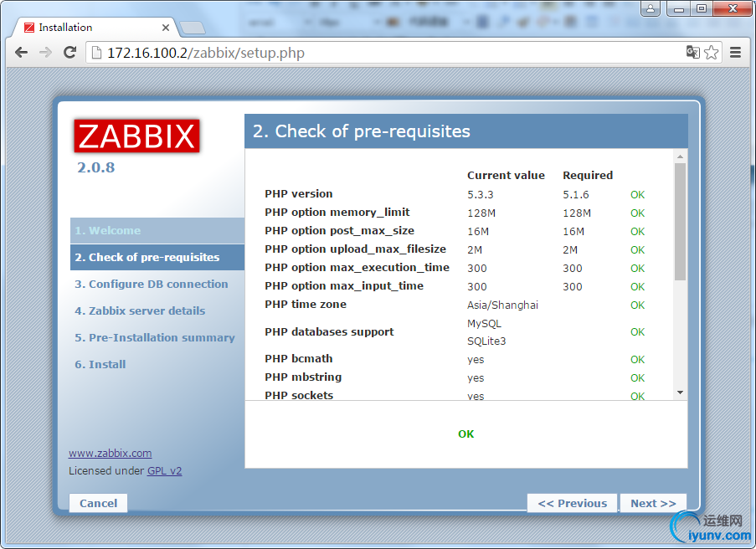Click the OK status for PHP time zone
This screenshot has height=549, width=756.
[637, 305]
